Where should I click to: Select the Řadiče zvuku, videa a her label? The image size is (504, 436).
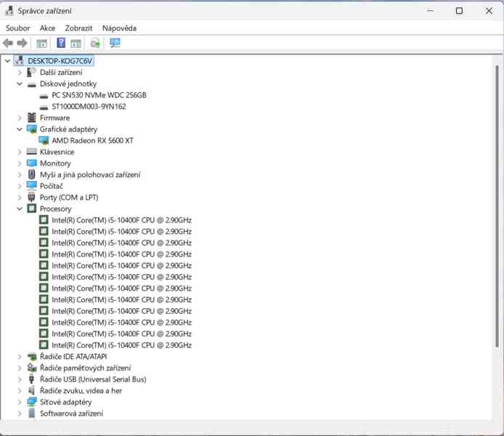[x=81, y=390]
